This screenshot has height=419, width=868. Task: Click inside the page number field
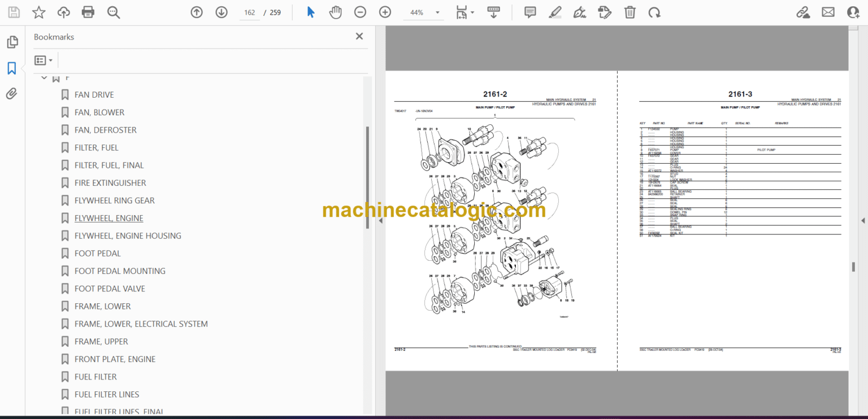[x=249, y=11]
